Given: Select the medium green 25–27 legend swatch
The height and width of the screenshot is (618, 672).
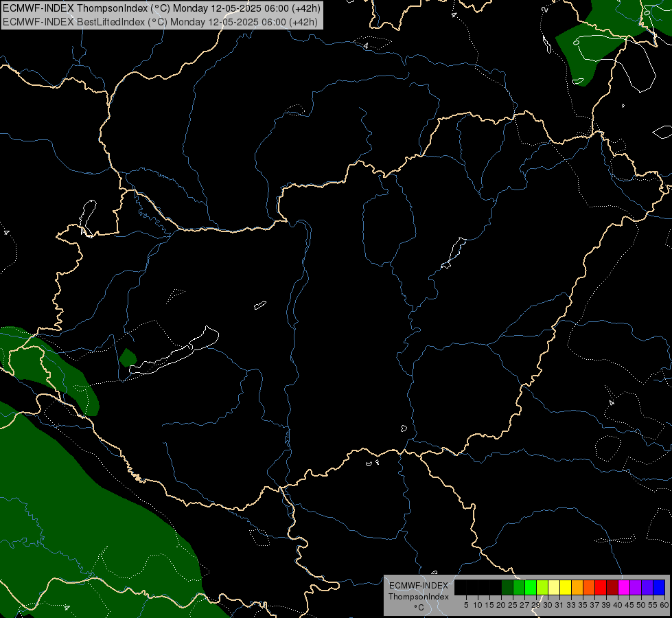Looking at the screenshot, I should [518, 587].
